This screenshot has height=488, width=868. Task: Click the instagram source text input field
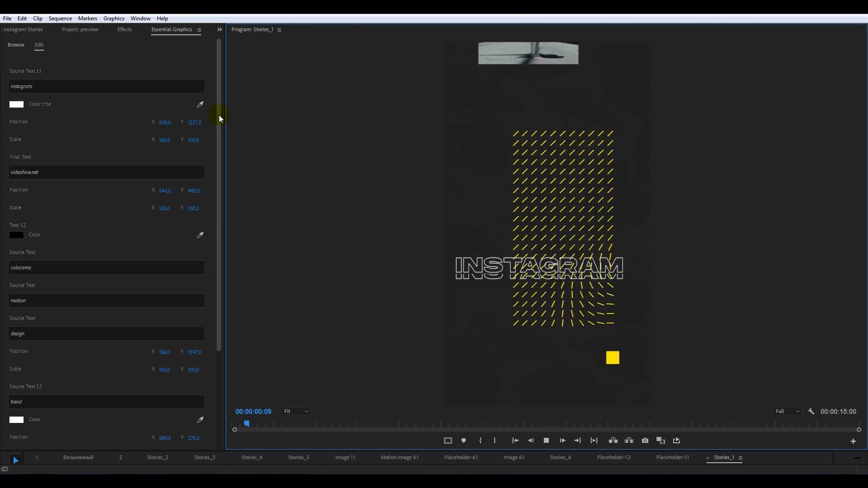coord(107,86)
